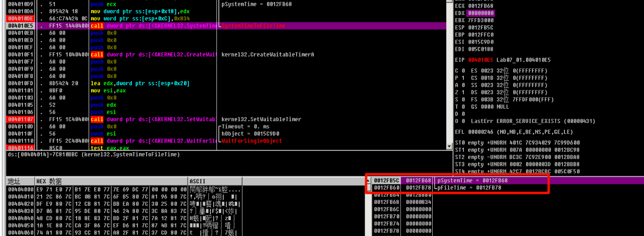Click the HEX 数据 column header

[111, 181]
